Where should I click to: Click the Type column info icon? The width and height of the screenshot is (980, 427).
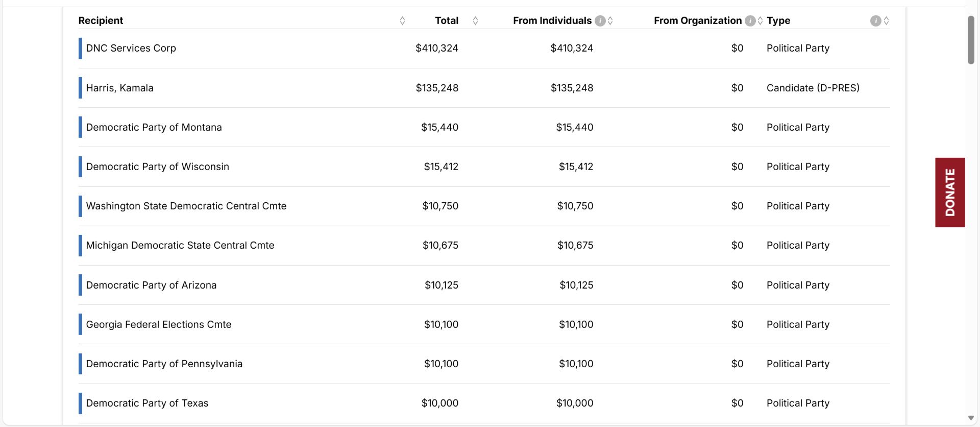875,21
